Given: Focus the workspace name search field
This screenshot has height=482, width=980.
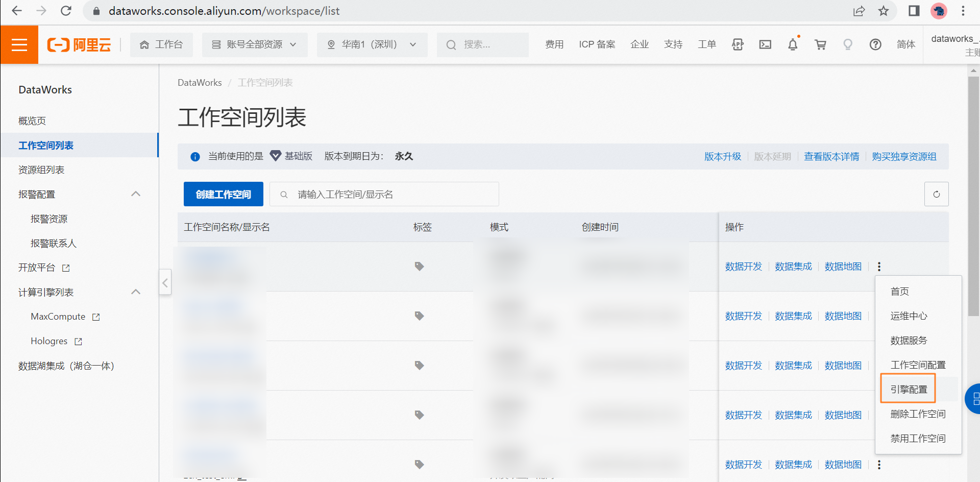Looking at the screenshot, I should [x=384, y=194].
